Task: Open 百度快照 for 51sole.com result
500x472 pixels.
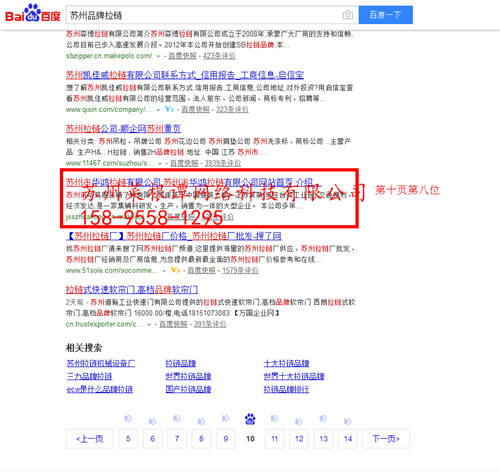Action: 201,270
